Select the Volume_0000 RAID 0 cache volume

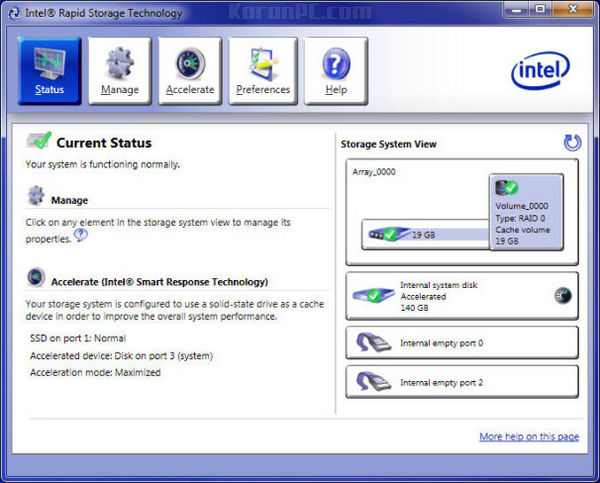pyautogui.click(x=526, y=212)
